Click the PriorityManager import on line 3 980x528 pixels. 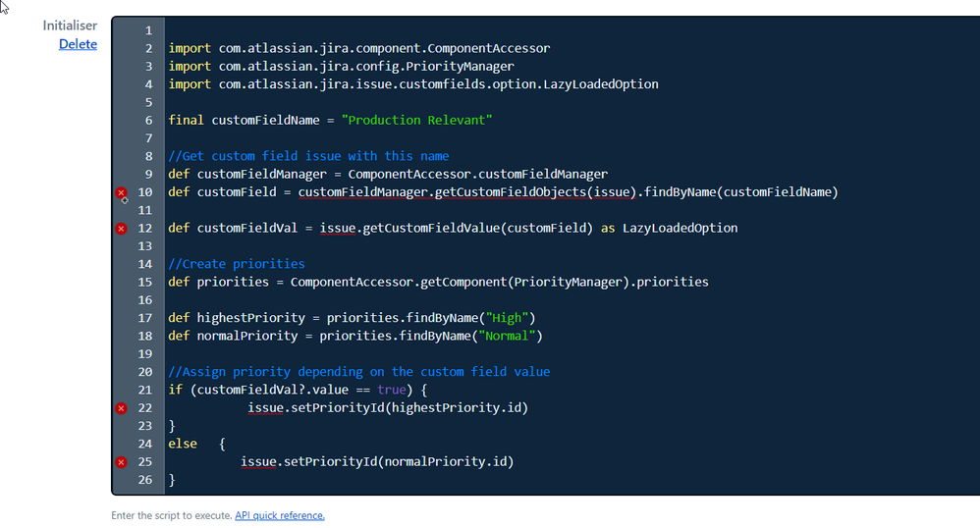pyautogui.click(x=342, y=66)
